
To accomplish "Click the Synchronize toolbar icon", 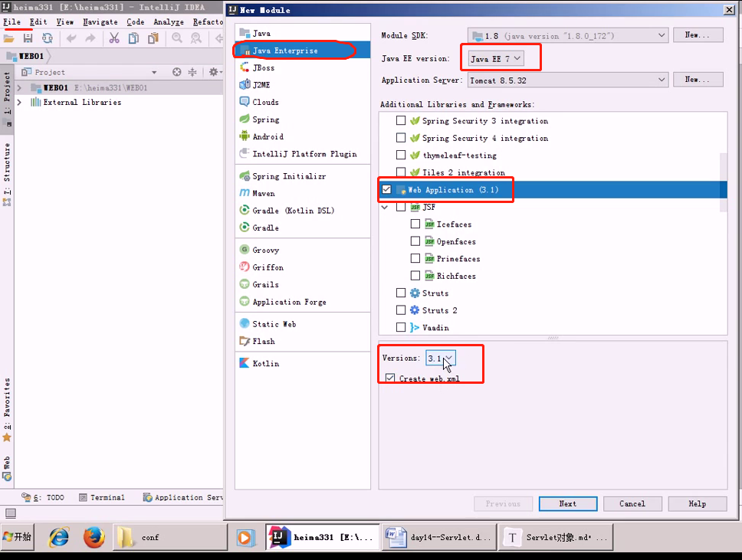I will 48,38.
